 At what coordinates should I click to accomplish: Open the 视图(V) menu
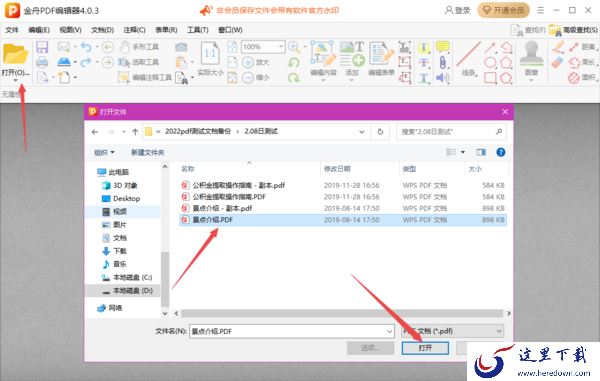click(71, 30)
